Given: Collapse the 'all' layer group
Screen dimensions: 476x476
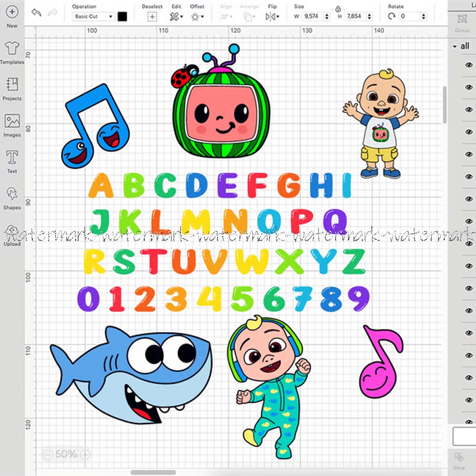Looking at the screenshot, I should coord(455,46).
